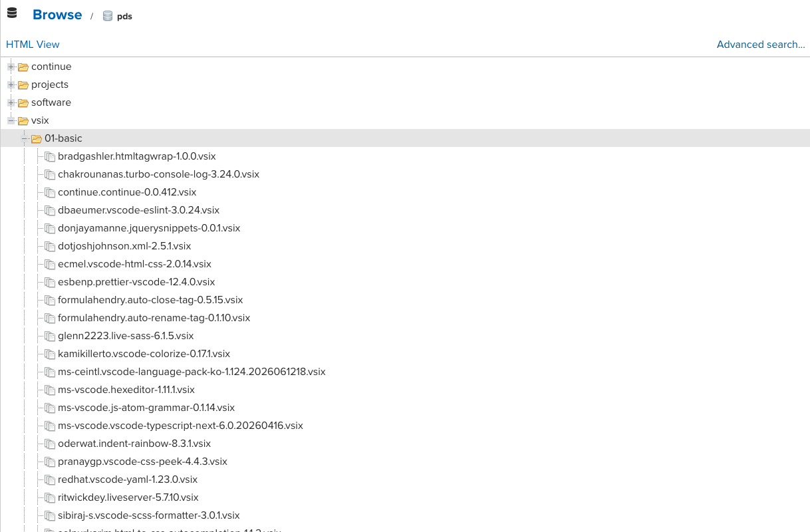Screen dimensions: 810x532
Task: Click the vsix folder icon
Action: coord(23,121)
